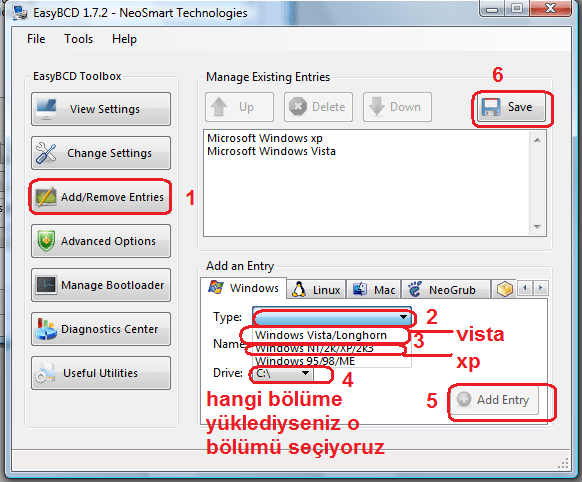Open Advanced Options with the shield icon
Screen dimensions: 582x482
point(101,241)
